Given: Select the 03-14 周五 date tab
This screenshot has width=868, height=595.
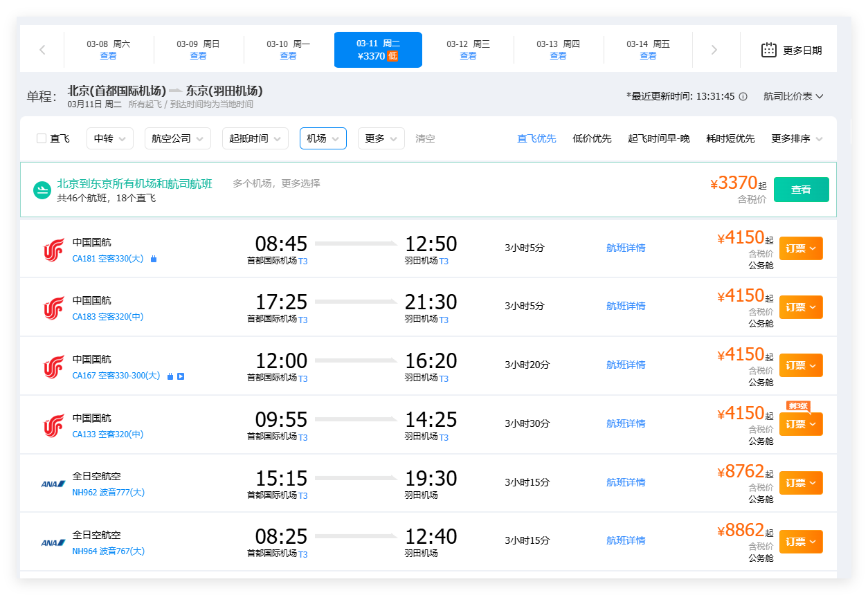Looking at the screenshot, I should point(649,50).
